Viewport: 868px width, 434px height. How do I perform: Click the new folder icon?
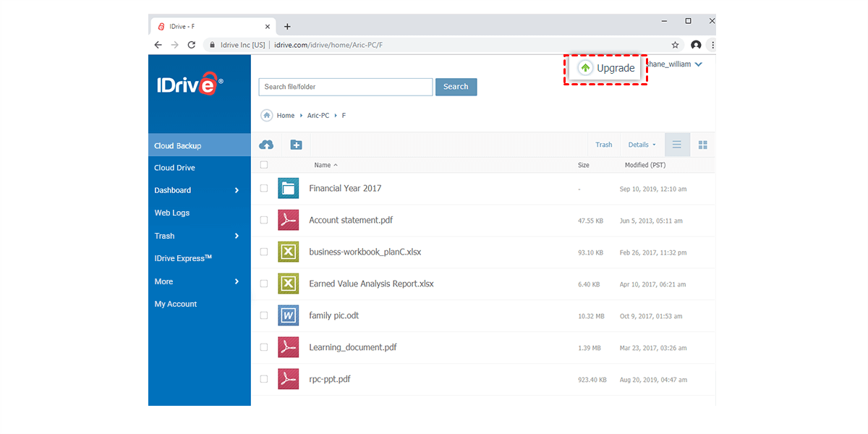(x=296, y=145)
